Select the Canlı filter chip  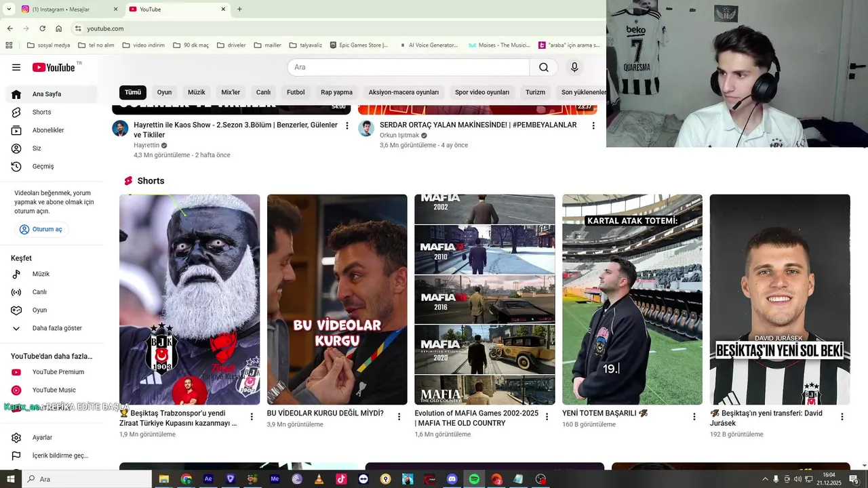point(263,92)
